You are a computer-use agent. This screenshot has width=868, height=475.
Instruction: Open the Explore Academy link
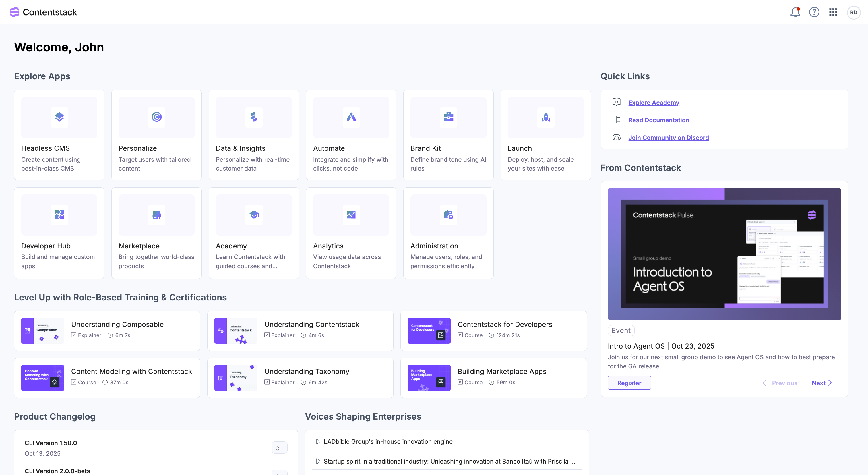point(653,103)
